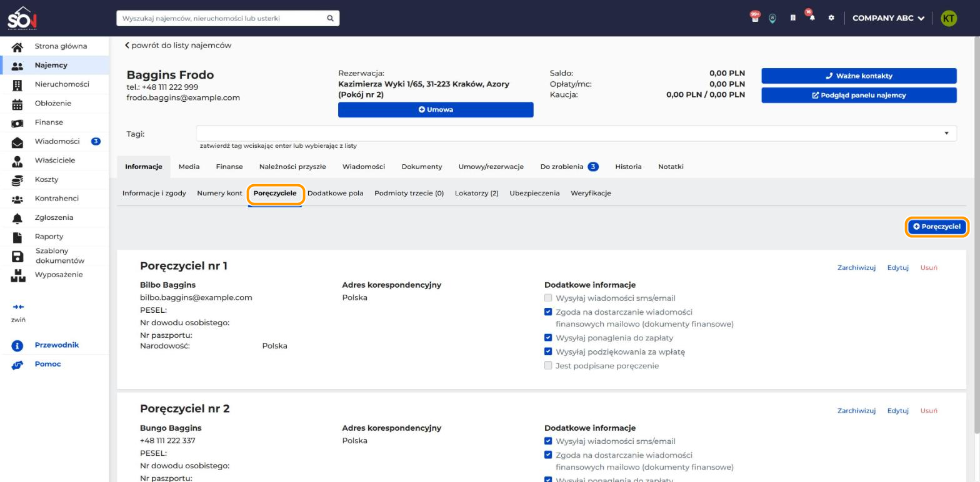Viewport: 980px width, 482px height.
Task: Open the Wiadomości envelope icon
Action: click(17, 142)
